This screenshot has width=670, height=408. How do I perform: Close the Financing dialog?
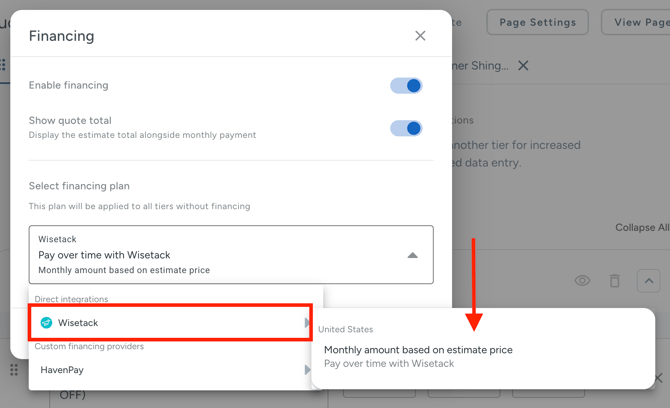pos(420,36)
